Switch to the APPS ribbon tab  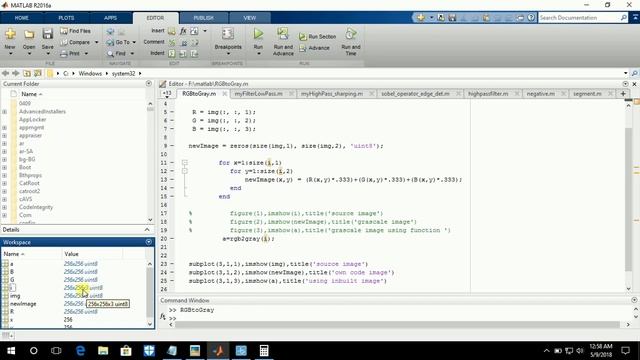click(x=110, y=18)
